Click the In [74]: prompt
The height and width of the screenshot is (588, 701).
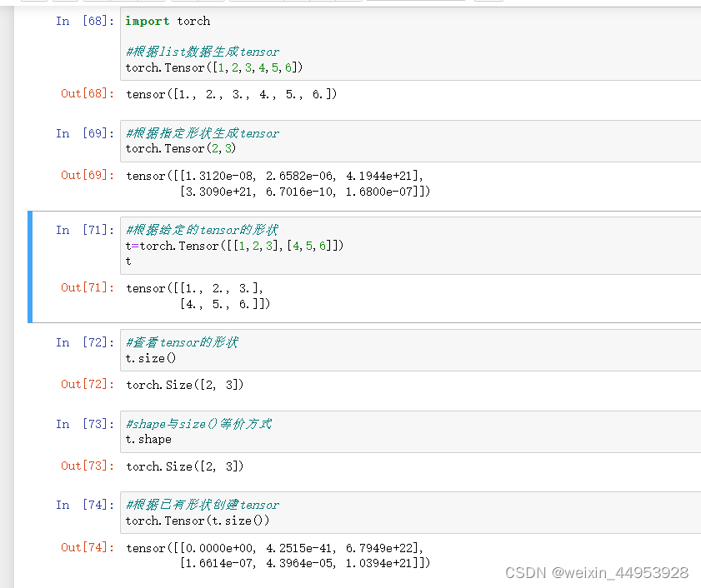[x=85, y=506]
